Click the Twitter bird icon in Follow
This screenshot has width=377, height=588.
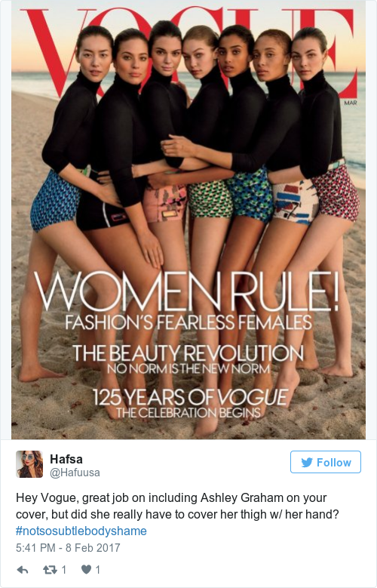coord(307,463)
